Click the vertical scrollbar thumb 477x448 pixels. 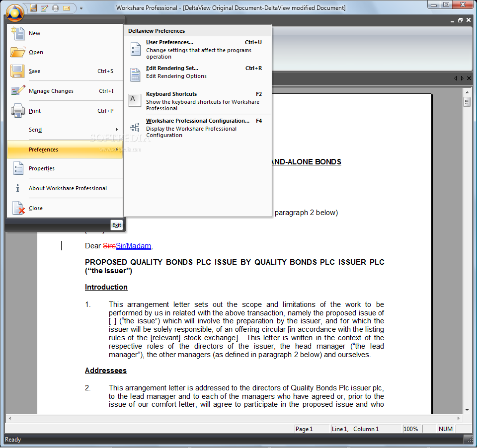click(467, 102)
